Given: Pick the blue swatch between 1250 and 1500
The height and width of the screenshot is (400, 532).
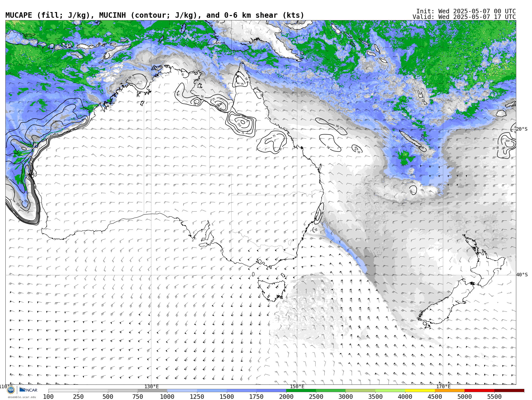Looking at the screenshot, I should coord(212,391).
